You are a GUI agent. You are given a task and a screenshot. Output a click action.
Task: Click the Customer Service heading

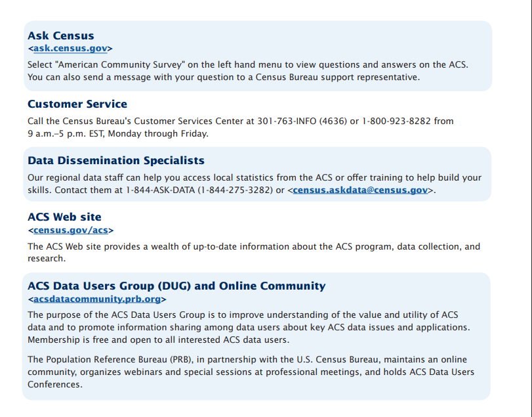click(x=77, y=104)
